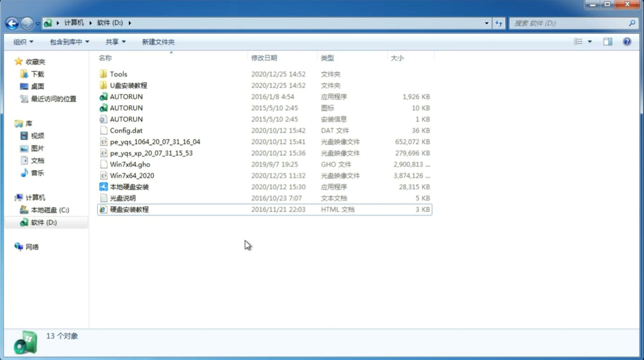
Task: Launch 本地硬盘安装 application
Action: [x=129, y=187]
